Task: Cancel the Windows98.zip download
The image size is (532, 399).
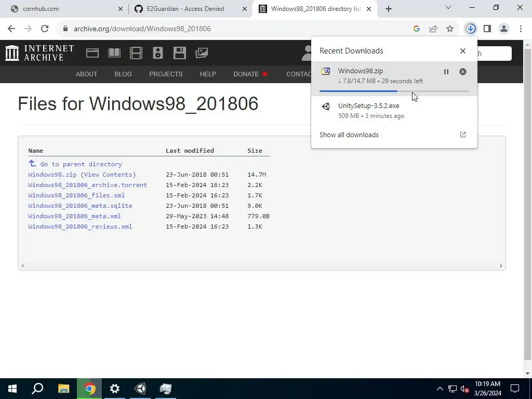Action: click(x=463, y=72)
